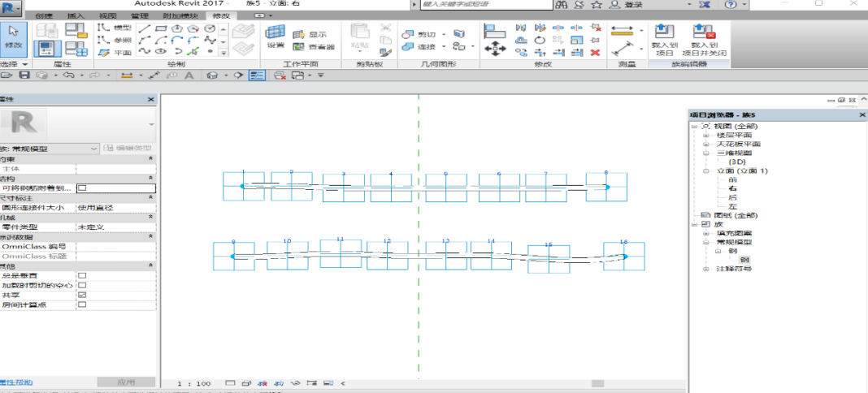This screenshot has width=868, height=393.
Task: Select the 后 elevation view
Action: coord(733,197)
